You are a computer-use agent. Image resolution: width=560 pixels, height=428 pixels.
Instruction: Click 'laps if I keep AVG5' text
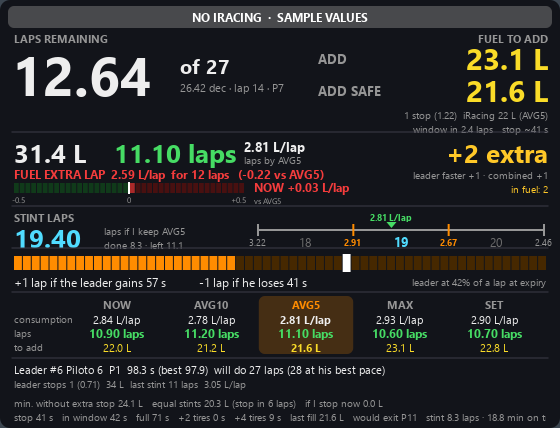click(145, 232)
